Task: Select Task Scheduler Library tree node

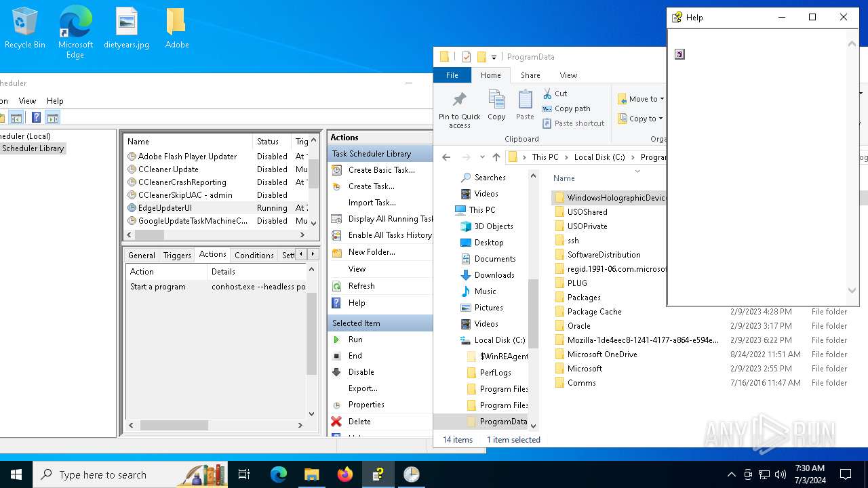Action: 33,148
